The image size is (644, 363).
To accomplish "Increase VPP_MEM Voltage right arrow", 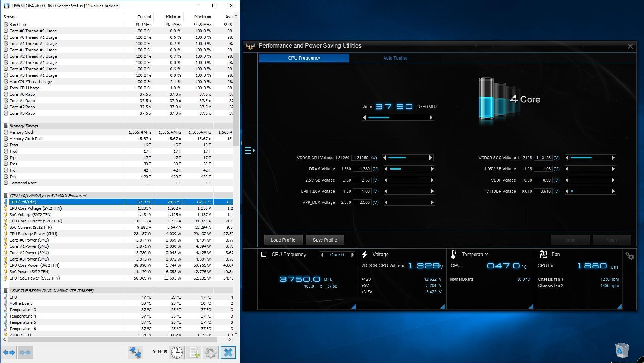I will 432,202.
